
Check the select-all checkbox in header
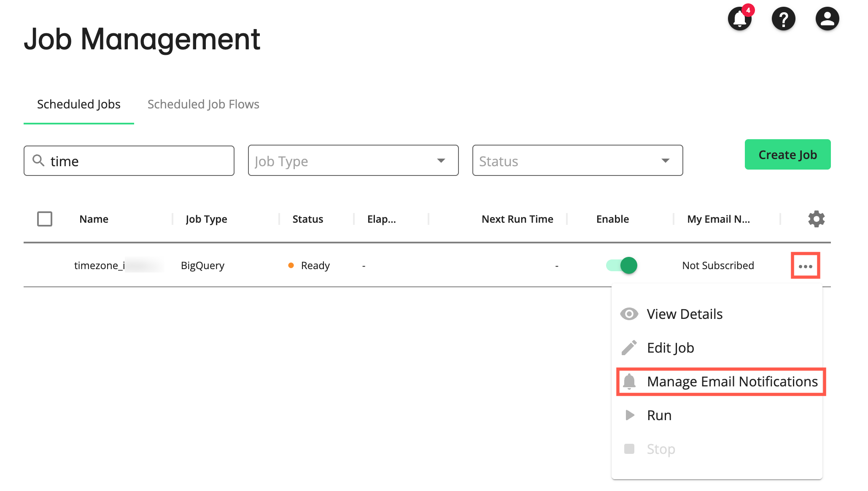point(45,219)
